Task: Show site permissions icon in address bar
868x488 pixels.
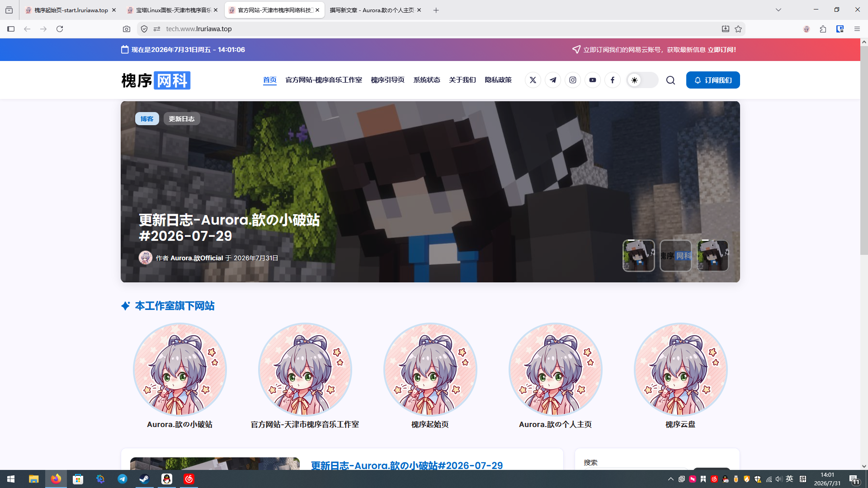Action: (157, 29)
